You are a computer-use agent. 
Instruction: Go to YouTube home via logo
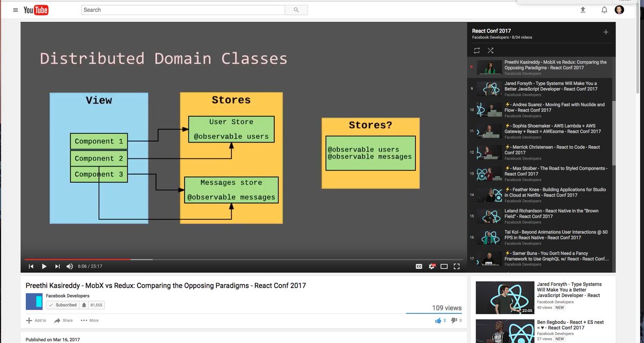point(36,10)
